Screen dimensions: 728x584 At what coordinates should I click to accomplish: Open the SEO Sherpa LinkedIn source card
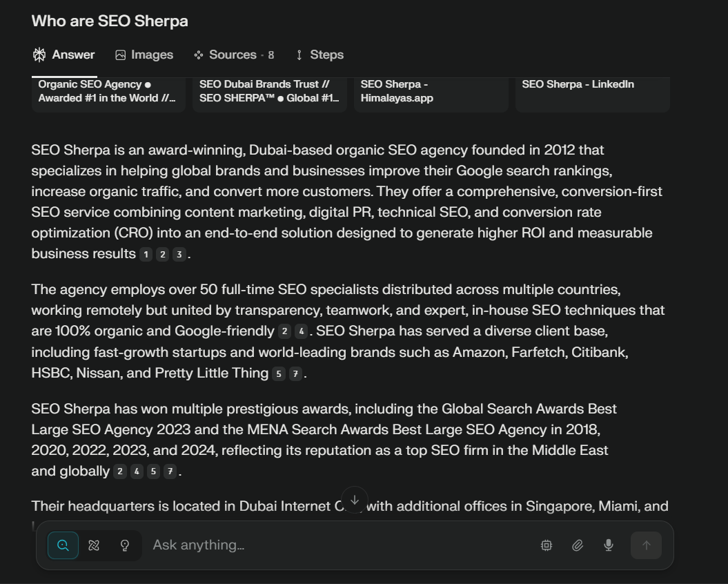[593, 95]
